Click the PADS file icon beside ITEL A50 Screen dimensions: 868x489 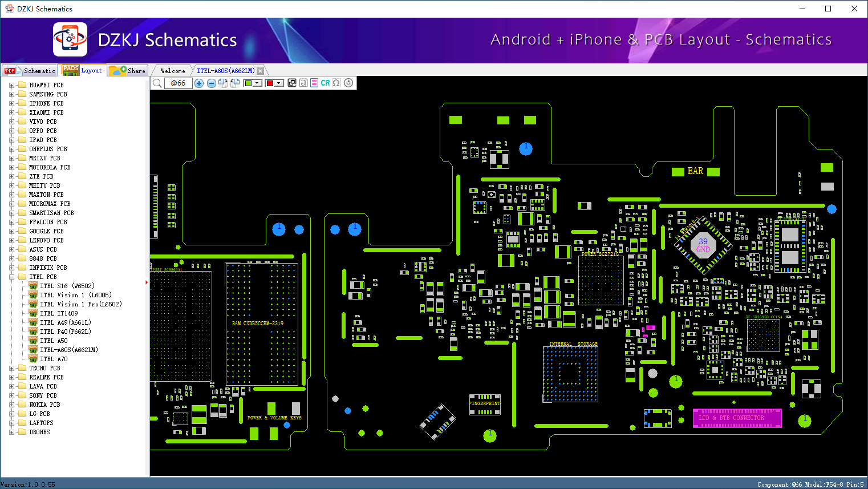point(33,341)
